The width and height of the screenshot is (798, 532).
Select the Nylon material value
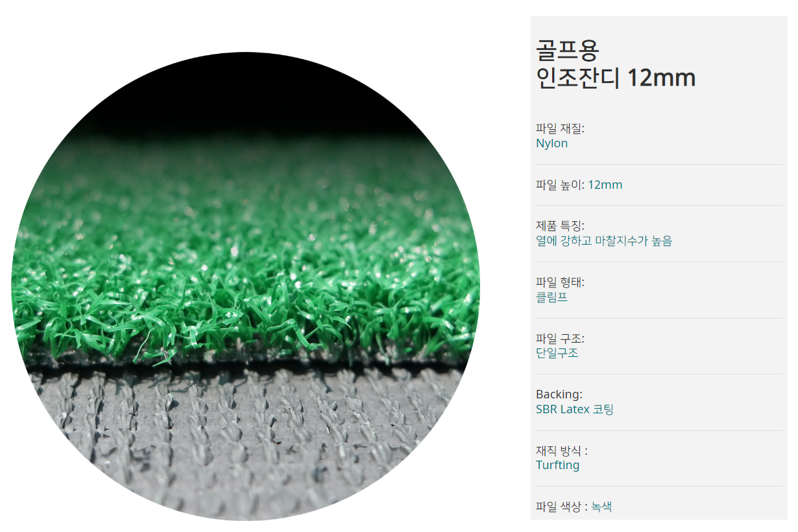(551, 143)
